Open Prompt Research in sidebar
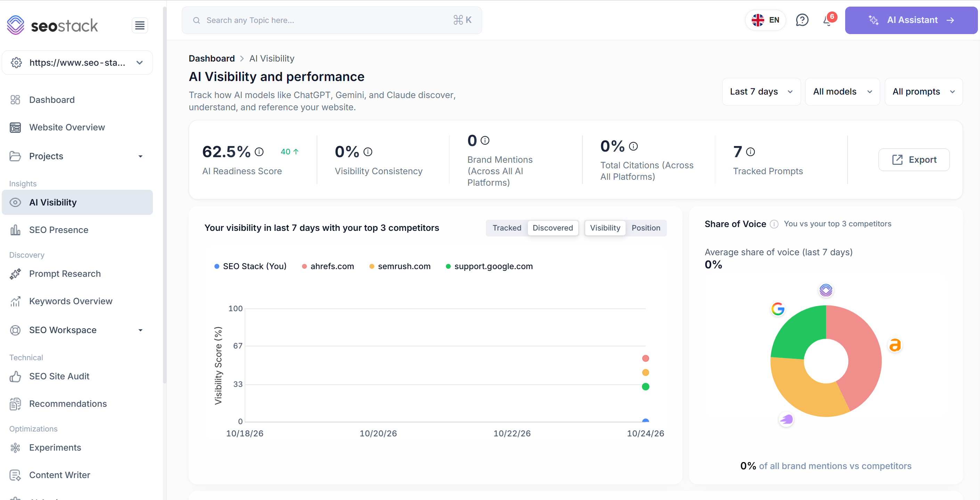The height and width of the screenshot is (500, 980). (x=77, y=274)
